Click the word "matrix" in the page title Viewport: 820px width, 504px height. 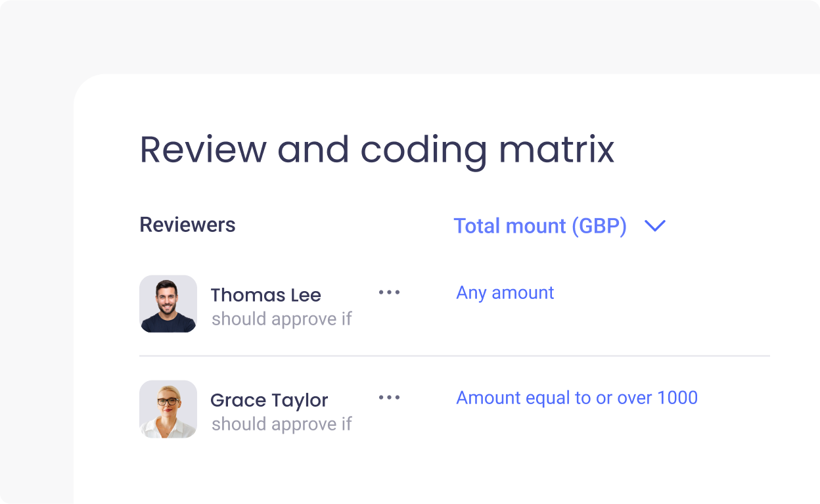(x=557, y=150)
